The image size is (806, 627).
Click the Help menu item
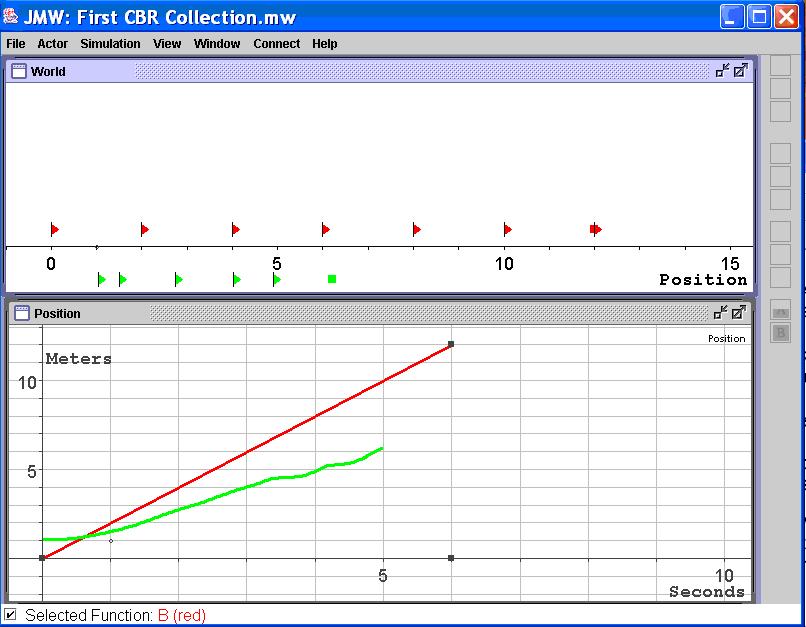click(x=324, y=44)
